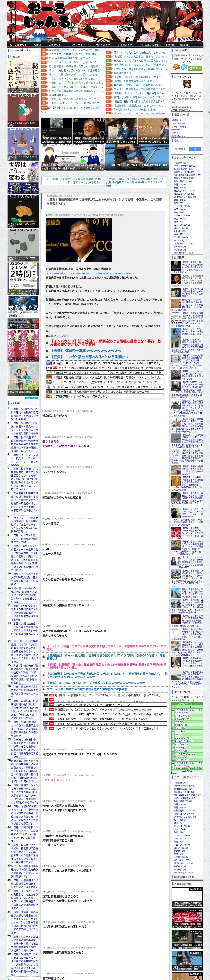Screen dimensions: 210x980
Task: Open the 【日本学術会議】法人化抗議デモ feed row
Action: [x=105, y=392]
